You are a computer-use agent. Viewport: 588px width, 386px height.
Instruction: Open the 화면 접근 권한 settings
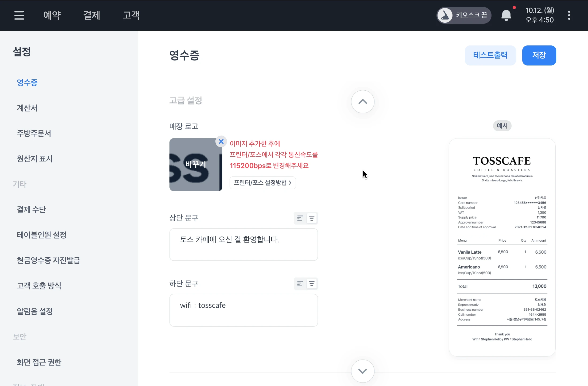(39, 362)
